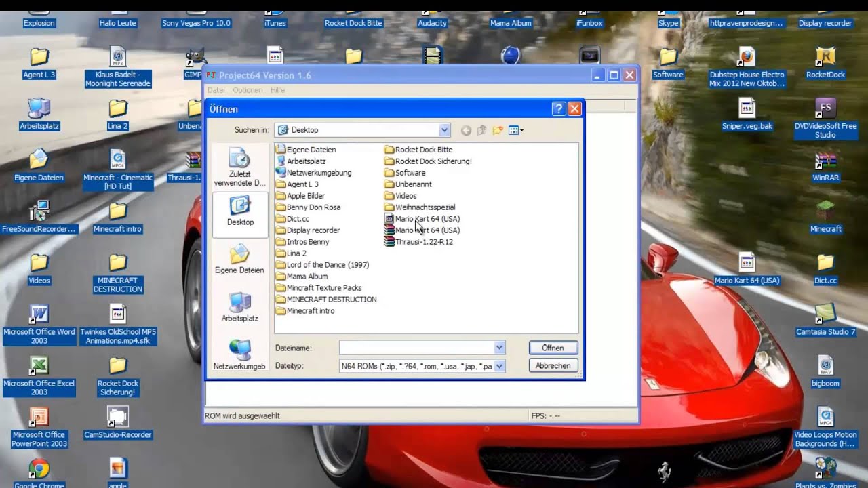Select Display recorder folder in the file list
This screenshot has height=488, width=868.
[307, 230]
